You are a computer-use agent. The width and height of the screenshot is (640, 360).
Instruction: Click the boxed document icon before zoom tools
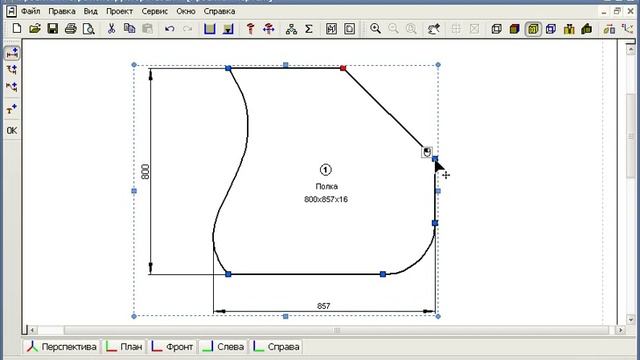pos(349,29)
